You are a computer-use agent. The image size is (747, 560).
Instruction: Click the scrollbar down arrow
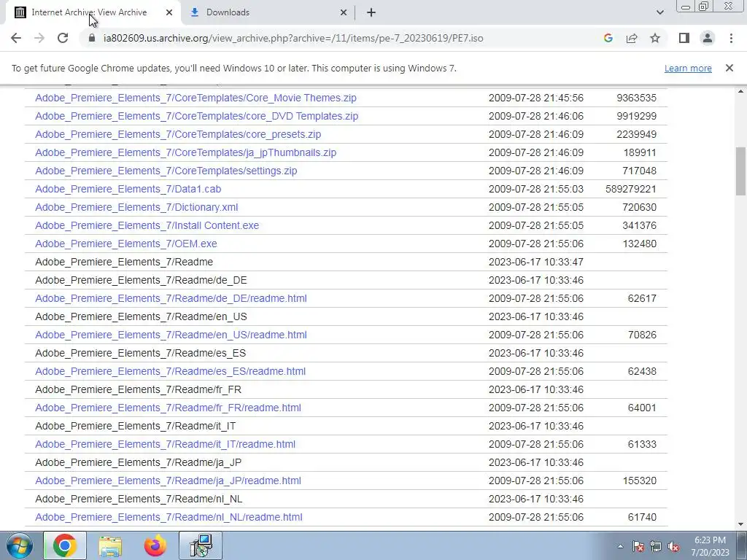coord(740,524)
